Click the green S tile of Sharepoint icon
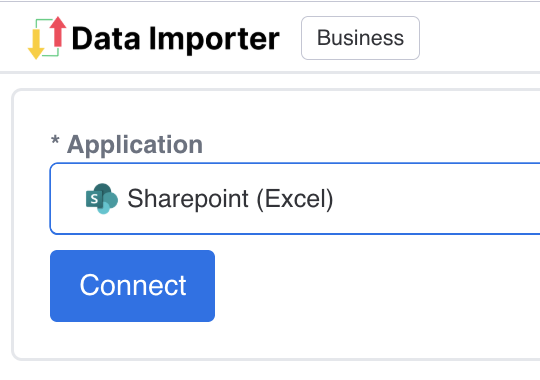The width and height of the screenshot is (540, 380). 94,199
